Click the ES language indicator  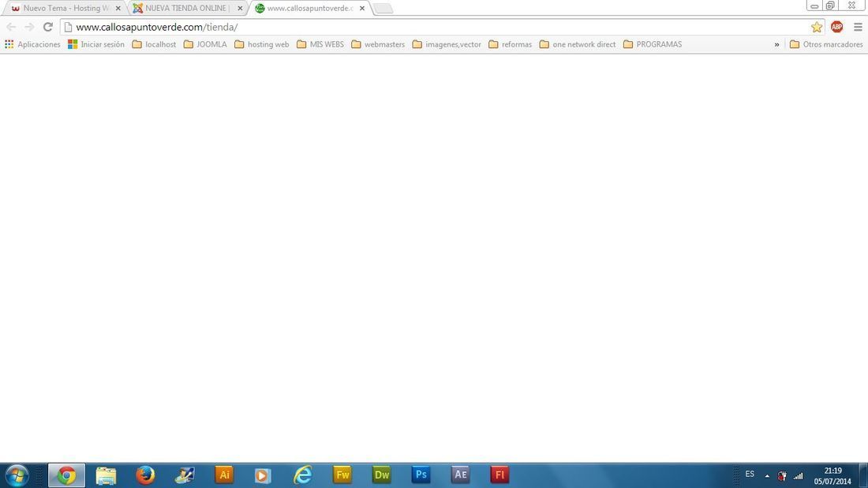[x=750, y=474]
